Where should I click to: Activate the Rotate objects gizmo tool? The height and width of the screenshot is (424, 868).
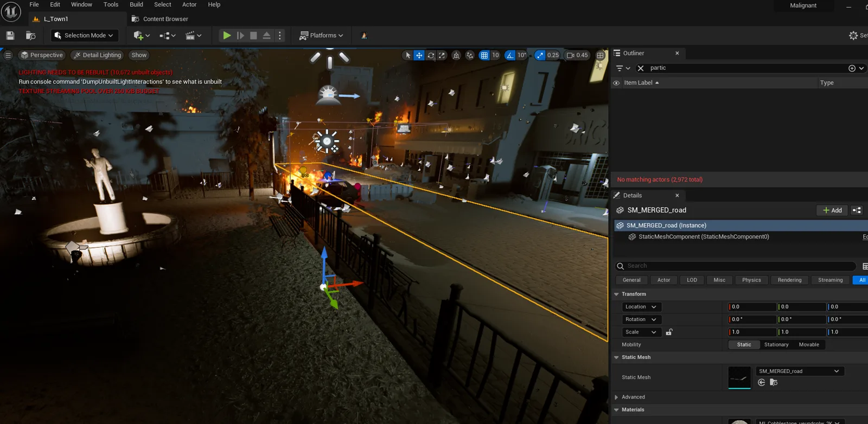pyautogui.click(x=431, y=55)
